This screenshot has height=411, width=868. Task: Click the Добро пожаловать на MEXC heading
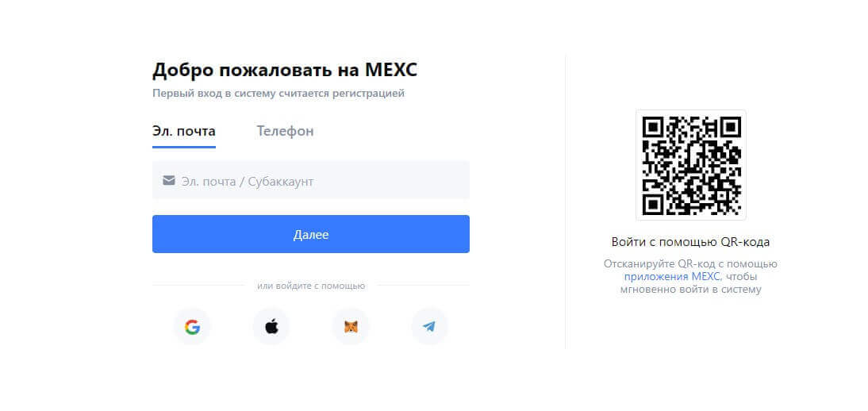pyautogui.click(x=285, y=70)
